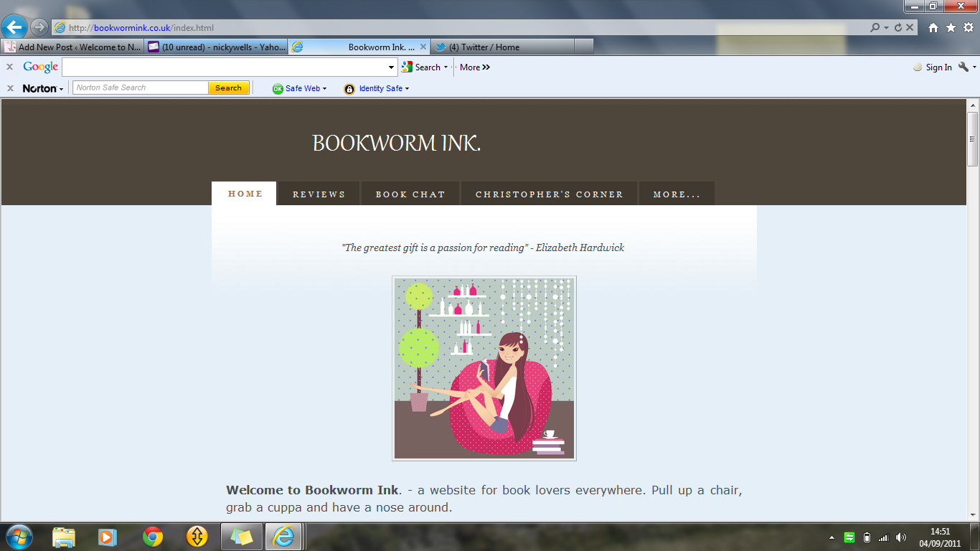
Task: Launch Google Chrome from the taskbar
Action: (x=152, y=536)
